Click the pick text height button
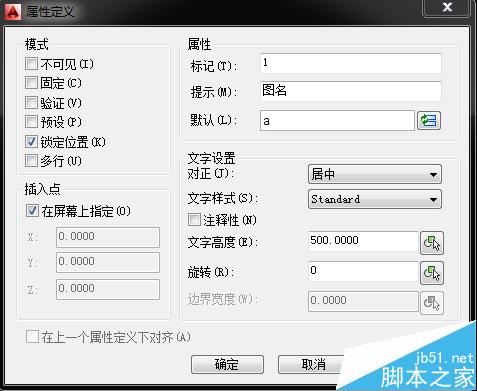This screenshot has height=391, width=477. point(432,243)
